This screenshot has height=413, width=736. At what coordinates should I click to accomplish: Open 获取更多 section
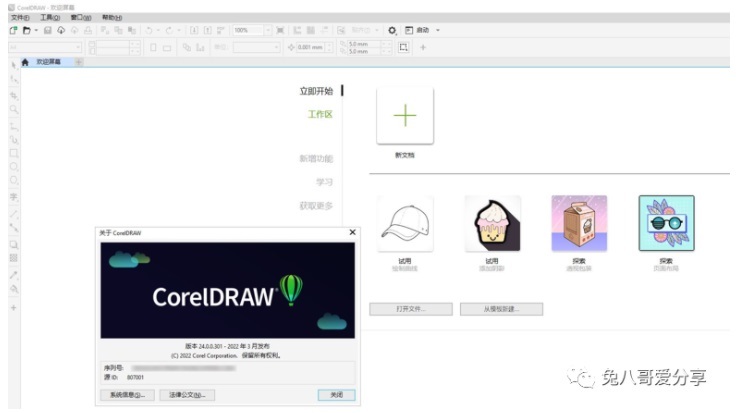(x=316, y=206)
